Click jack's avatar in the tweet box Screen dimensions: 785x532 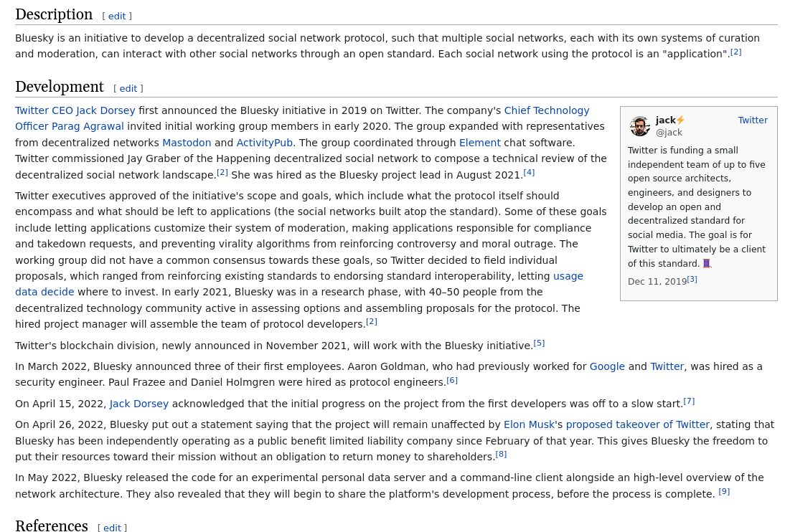(x=640, y=126)
